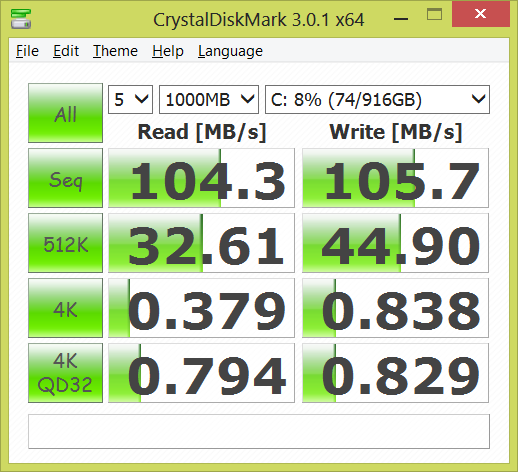
Task: Click the 512K read result 32.61
Action: pos(201,243)
